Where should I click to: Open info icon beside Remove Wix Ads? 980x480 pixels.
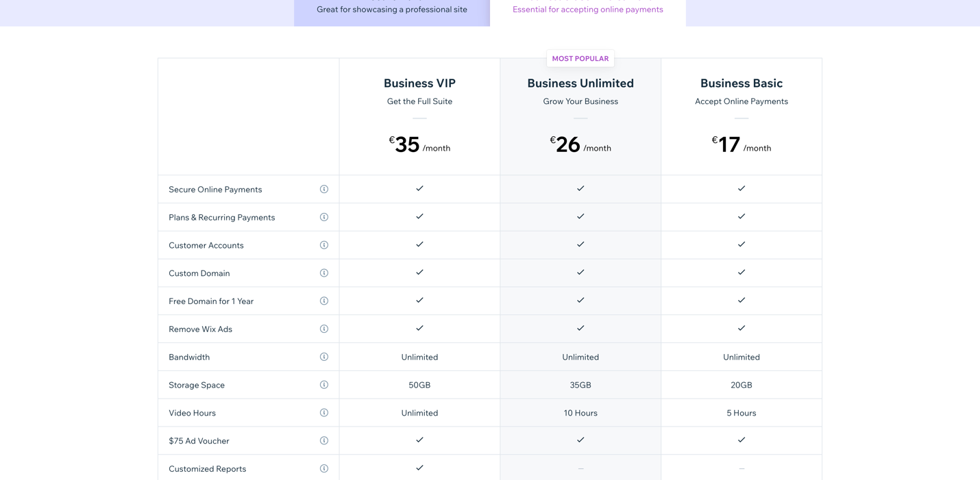point(324,329)
